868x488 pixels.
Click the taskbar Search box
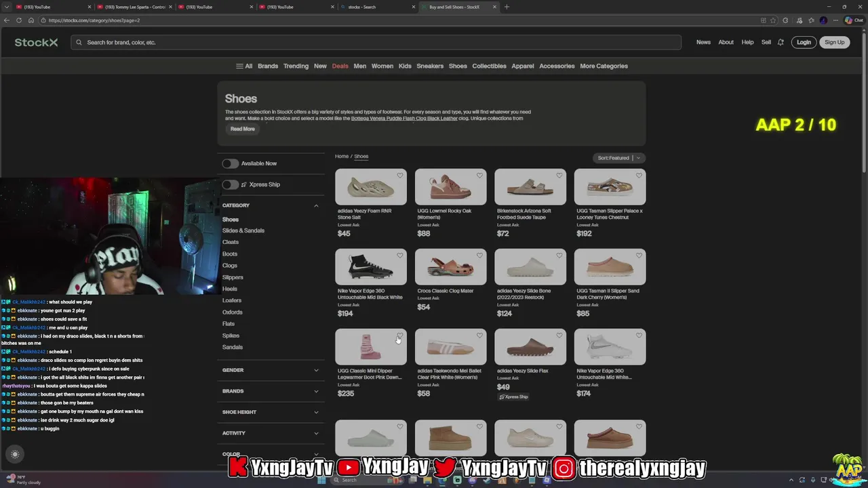[x=362, y=480]
